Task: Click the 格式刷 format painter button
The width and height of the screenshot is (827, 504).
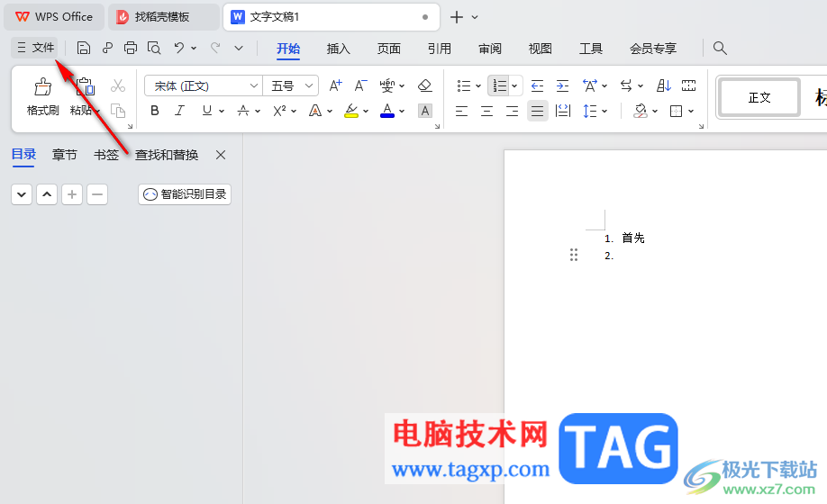Action: point(42,97)
